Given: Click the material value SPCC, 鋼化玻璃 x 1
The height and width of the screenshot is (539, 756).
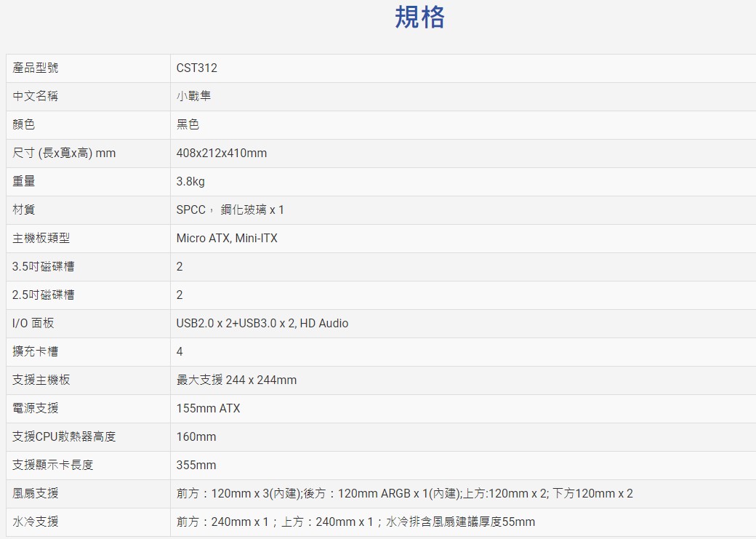Looking at the screenshot, I should point(230,210).
